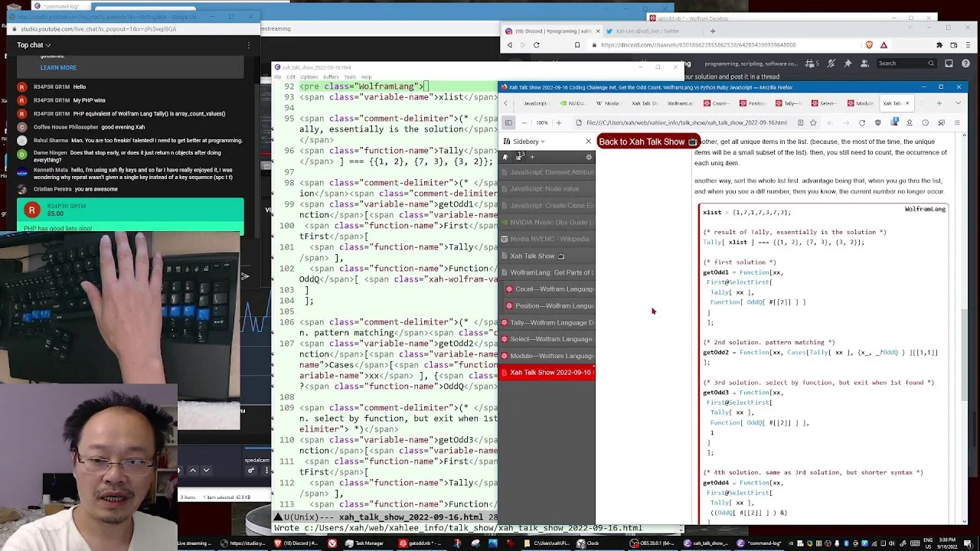Open Sidebery settings gear icon

[589, 157]
